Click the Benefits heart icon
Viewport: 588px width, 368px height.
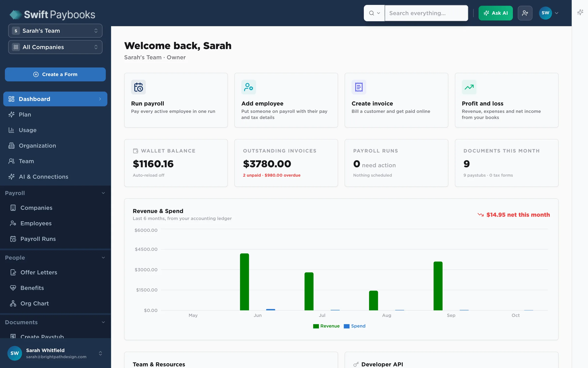pyautogui.click(x=13, y=288)
